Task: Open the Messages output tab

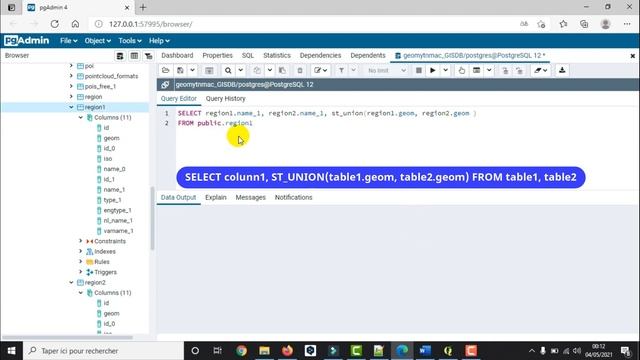Action: 250,198
